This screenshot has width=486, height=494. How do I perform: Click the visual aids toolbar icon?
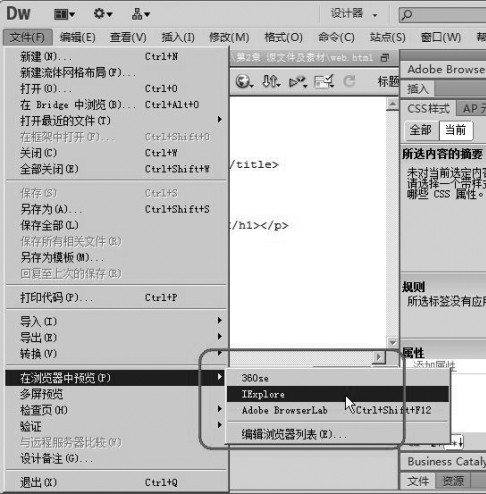[324, 82]
